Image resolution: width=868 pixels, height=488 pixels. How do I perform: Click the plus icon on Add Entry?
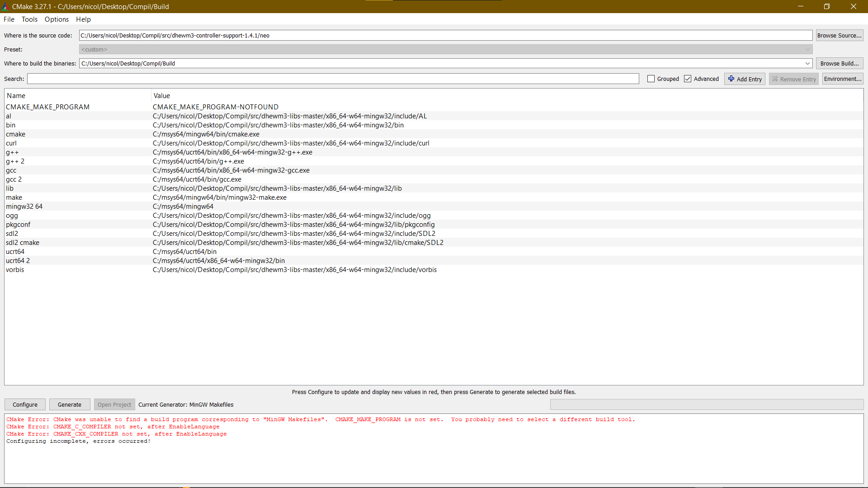[731, 79]
